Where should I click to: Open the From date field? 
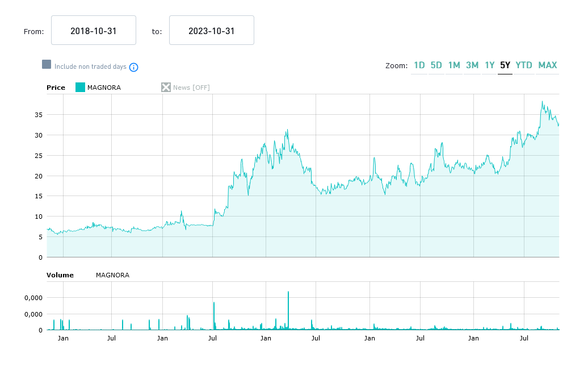point(94,31)
